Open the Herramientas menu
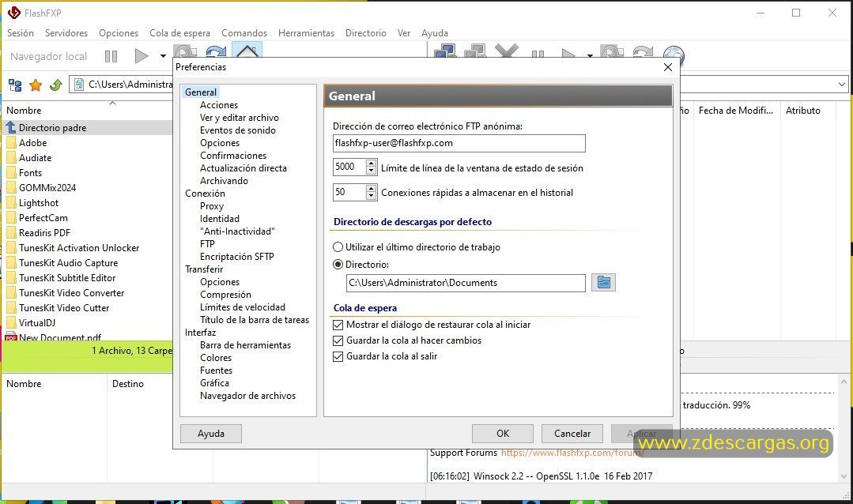Screen dimensions: 853x504 coord(306,33)
